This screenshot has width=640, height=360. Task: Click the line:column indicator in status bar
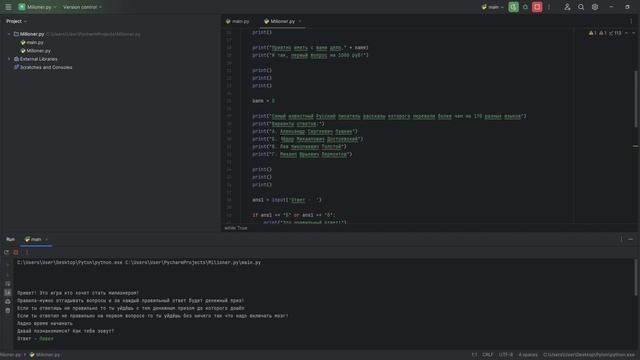tap(474, 355)
